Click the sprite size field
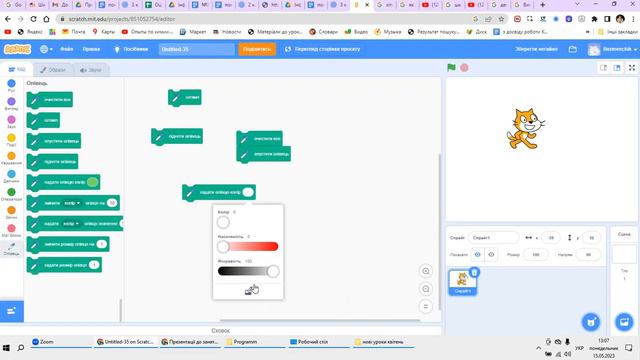The image size is (640, 360). click(536, 255)
